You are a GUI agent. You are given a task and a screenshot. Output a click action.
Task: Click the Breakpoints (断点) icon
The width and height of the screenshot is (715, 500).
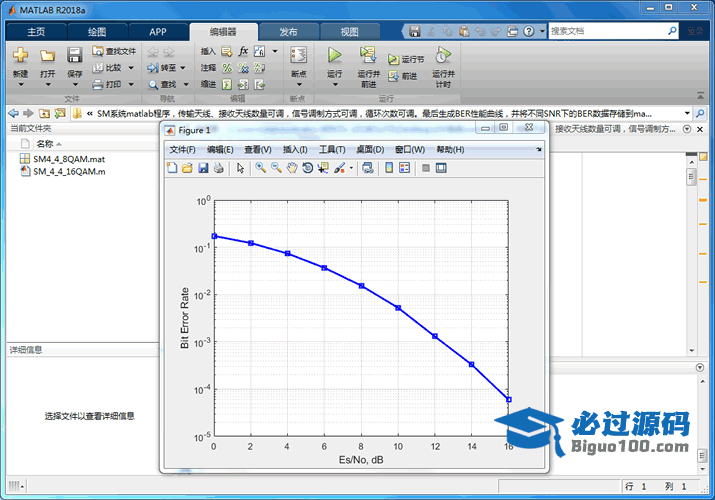click(x=299, y=55)
